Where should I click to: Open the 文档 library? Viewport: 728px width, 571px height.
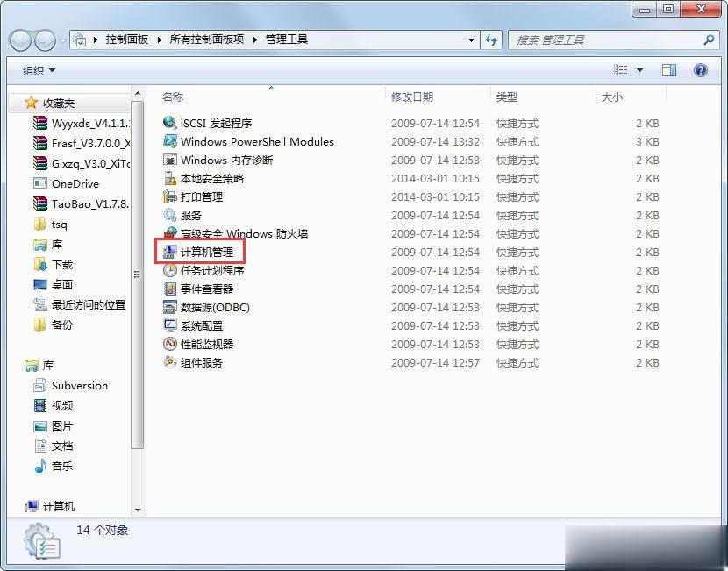pos(54,446)
